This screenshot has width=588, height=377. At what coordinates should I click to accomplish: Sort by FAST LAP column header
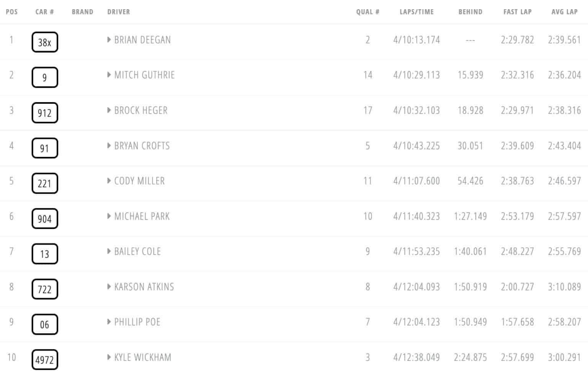click(518, 12)
